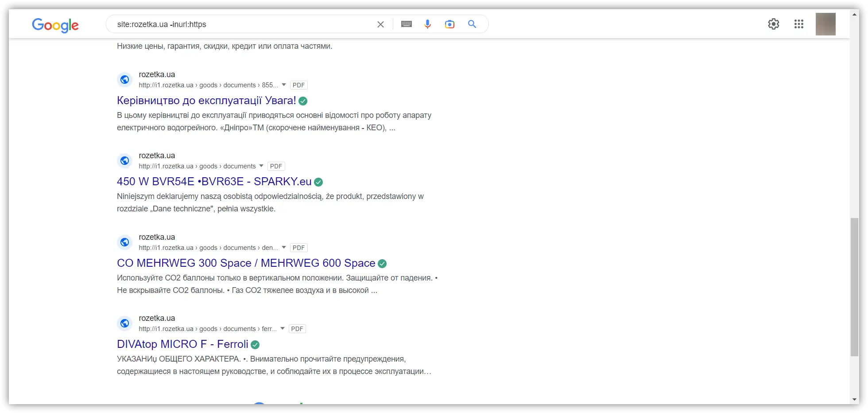Click green verified check beside SPARKY.eu title
The height and width of the screenshot is (413, 868).
pyautogui.click(x=318, y=182)
